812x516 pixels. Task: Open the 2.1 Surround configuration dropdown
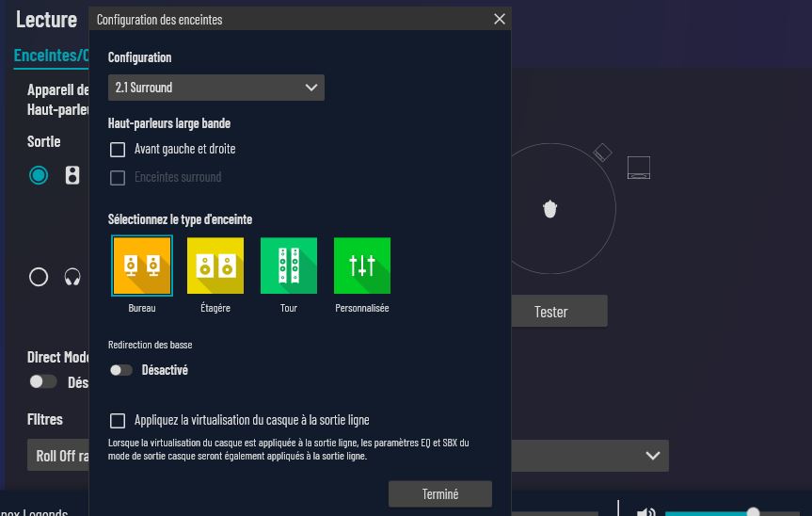(x=216, y=88)
